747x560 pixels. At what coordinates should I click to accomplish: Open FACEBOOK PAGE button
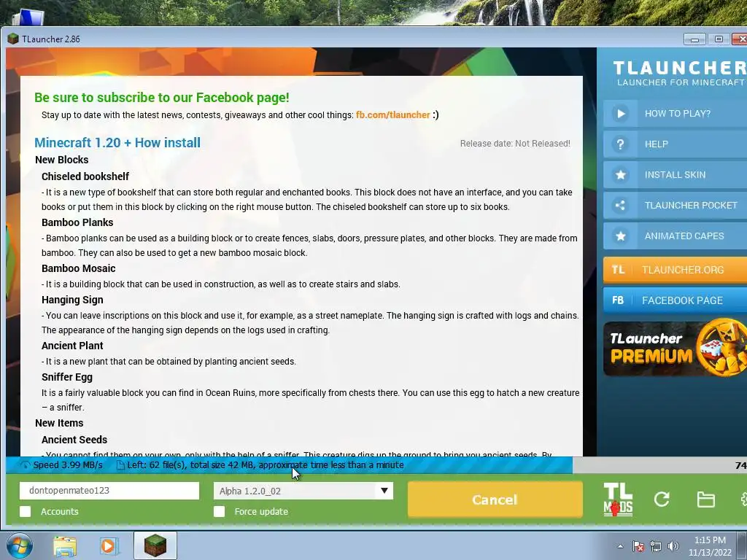[x=675, y=300]
